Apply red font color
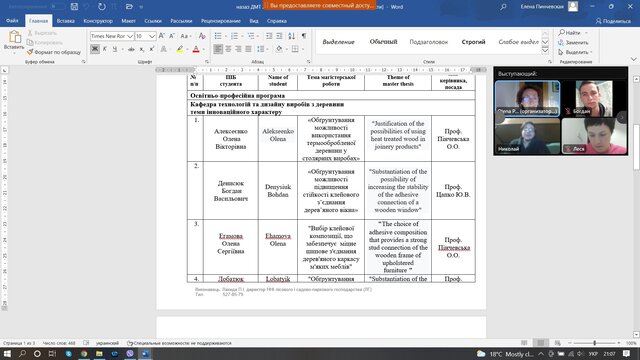 (x=196, y=49)
